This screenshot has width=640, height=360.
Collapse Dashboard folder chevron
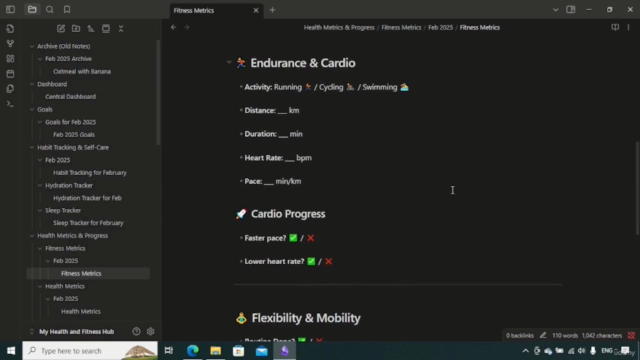(32, 84)
